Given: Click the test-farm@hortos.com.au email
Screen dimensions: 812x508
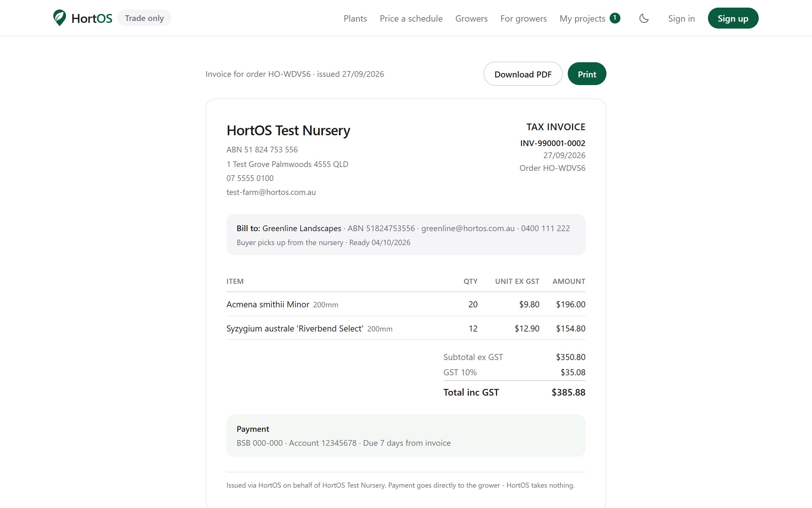Looking at the screenshot, I should coord(271,192).
